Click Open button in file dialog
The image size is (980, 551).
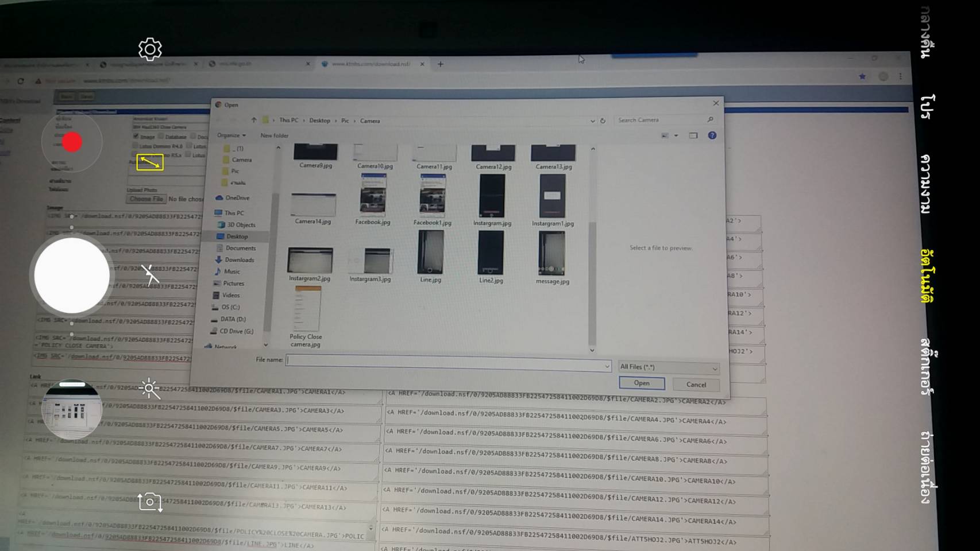point(642,383)
